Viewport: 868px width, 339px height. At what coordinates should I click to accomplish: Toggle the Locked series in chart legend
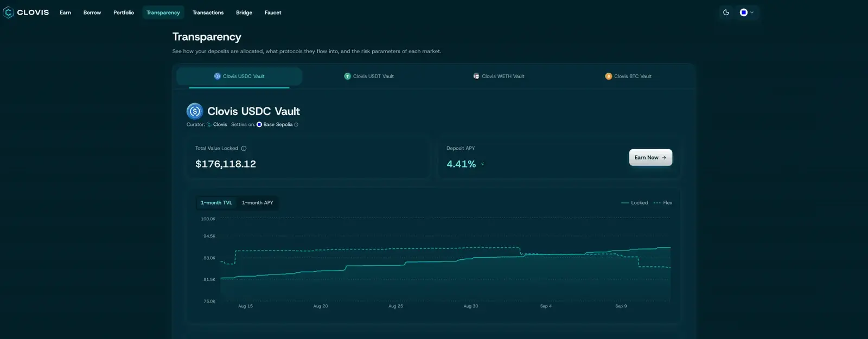point(634,203)
